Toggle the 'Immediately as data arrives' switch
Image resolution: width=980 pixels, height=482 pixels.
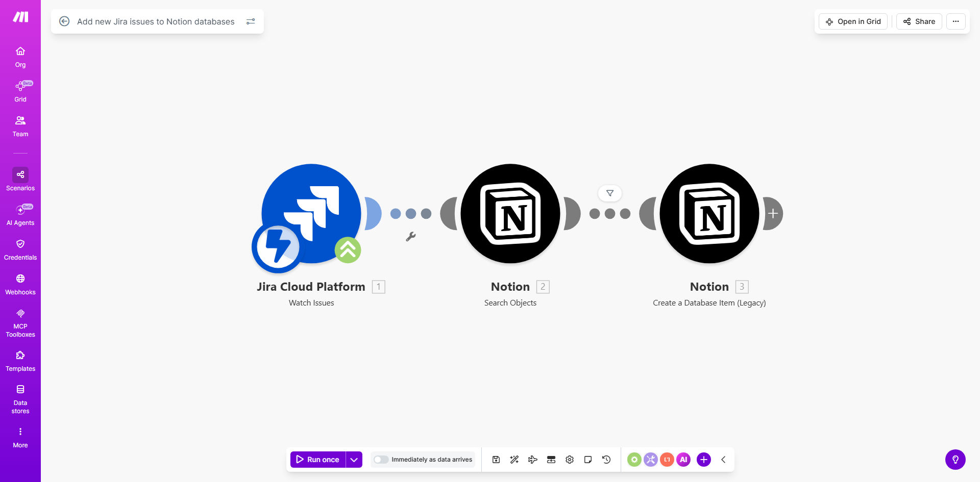pos(381,460)
